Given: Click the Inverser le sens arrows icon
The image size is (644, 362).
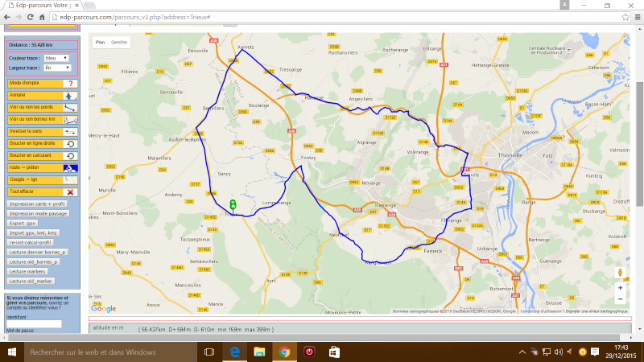Looking at the screenshot, I should click(x=70, y=132).
